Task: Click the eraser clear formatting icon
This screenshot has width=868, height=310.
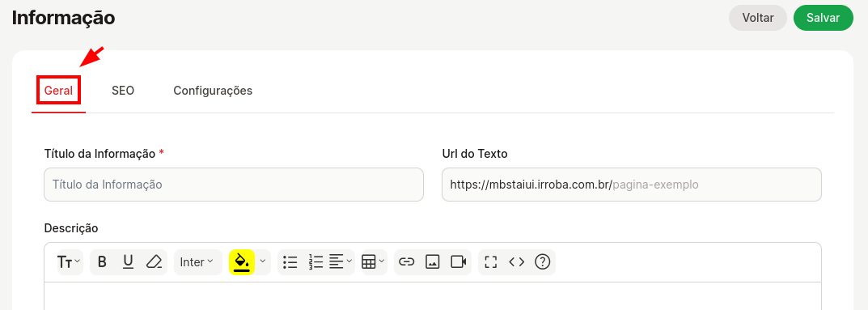Action: pos(154,261)
